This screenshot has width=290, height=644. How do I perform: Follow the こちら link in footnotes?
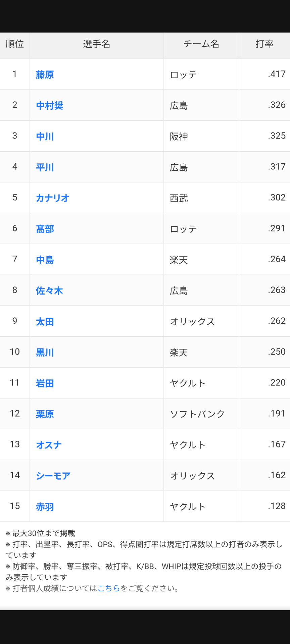(109, 588)
